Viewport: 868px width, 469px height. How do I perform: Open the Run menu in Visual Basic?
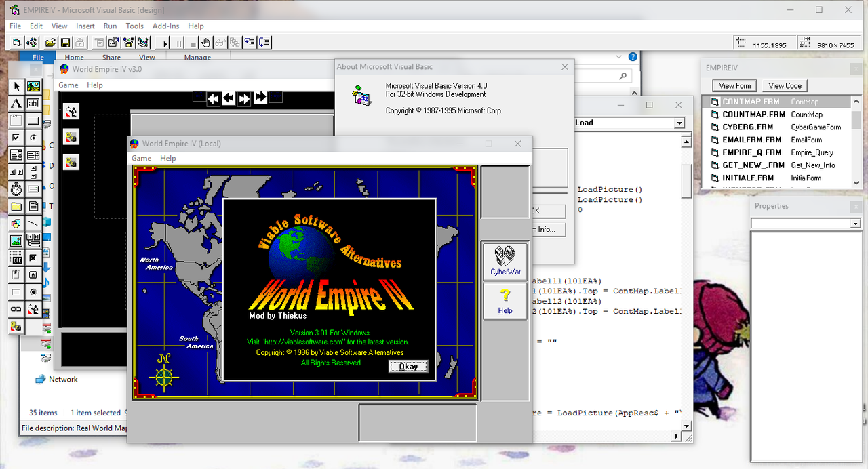[110, 26]
